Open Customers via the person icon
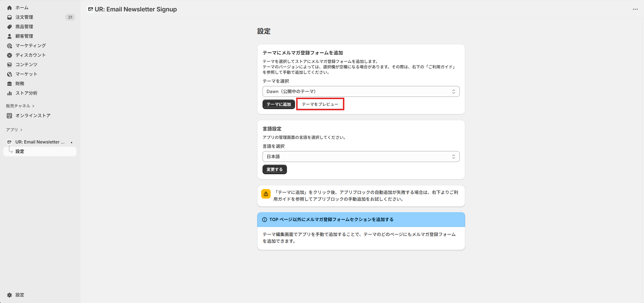Viewport: 644px width, 303px height. click(x=9, y=36)
